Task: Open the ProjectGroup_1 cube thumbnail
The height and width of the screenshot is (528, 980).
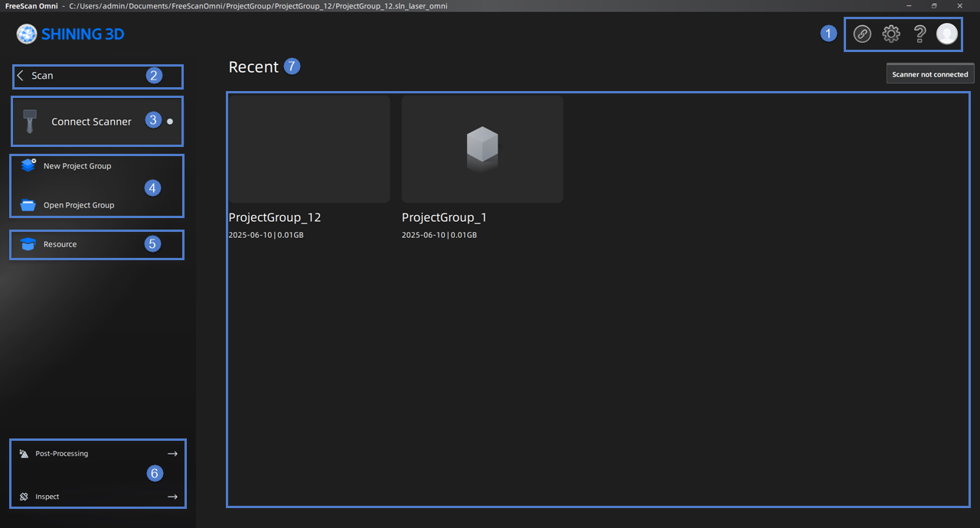Action: pos(482,149)
